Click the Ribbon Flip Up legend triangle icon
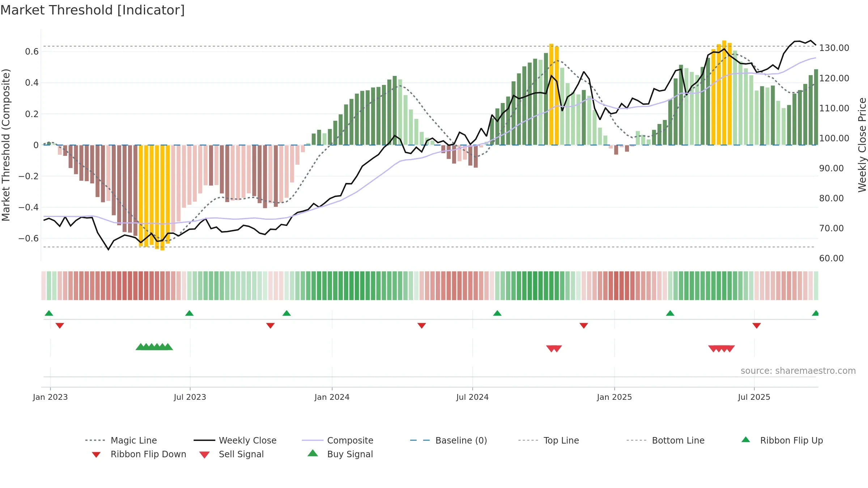This screenshot has width=868, height=488. 746,440
